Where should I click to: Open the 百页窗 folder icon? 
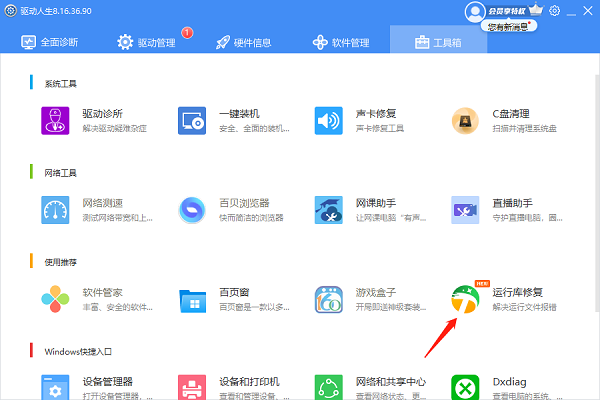coord(192,300)
